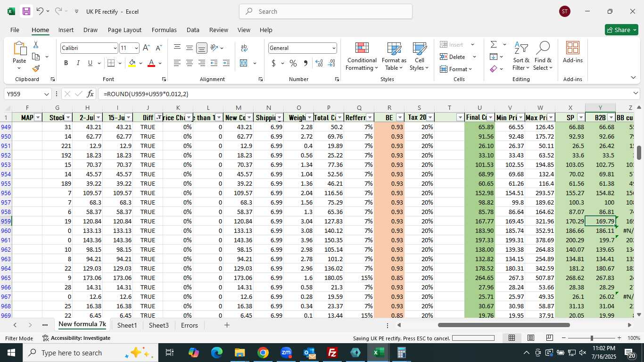
Task: Apply the red Font Color swatch
Action: coord(151,63)
